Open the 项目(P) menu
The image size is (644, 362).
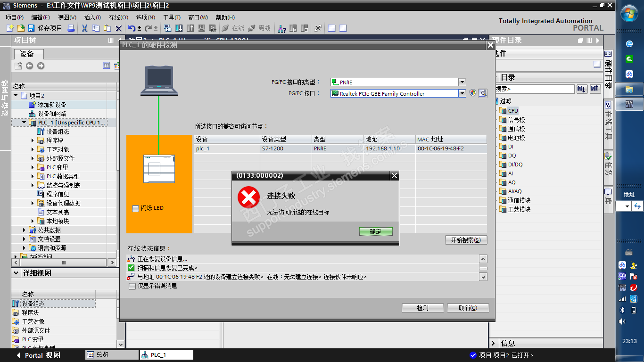(15, 17)
